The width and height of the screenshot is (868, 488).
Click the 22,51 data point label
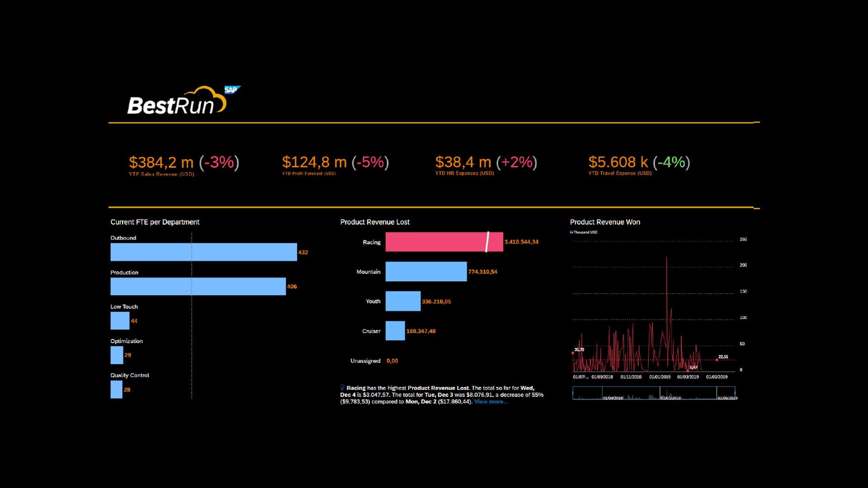click(723, 357)
